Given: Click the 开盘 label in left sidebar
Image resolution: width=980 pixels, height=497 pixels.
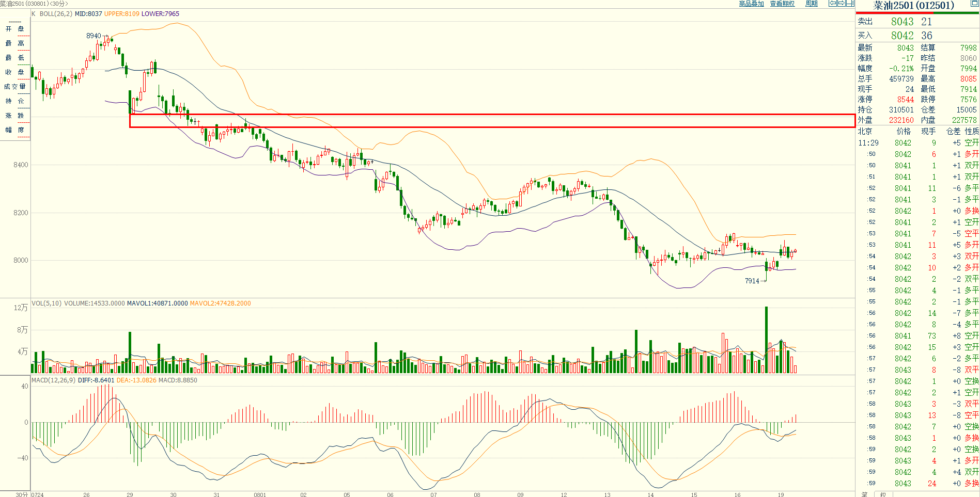Looking at the screenshot, I should coord(15,29).
